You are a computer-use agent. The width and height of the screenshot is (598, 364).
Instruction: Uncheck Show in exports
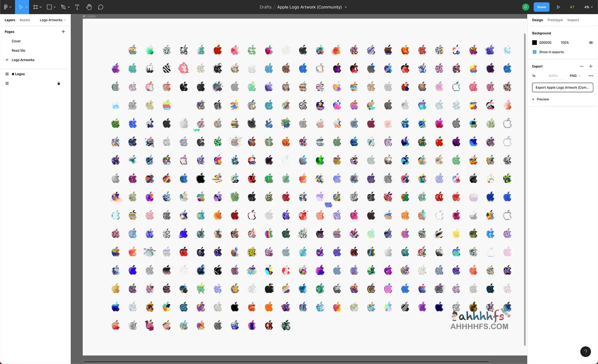[534, 52]
